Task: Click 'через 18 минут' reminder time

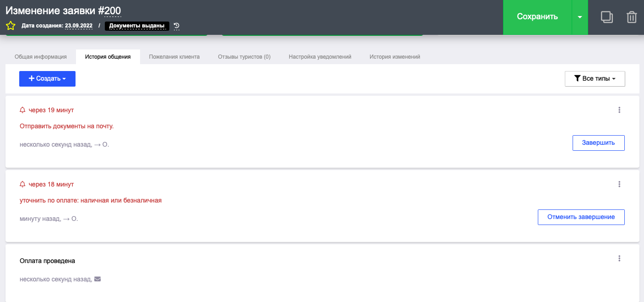Action: 51,184
